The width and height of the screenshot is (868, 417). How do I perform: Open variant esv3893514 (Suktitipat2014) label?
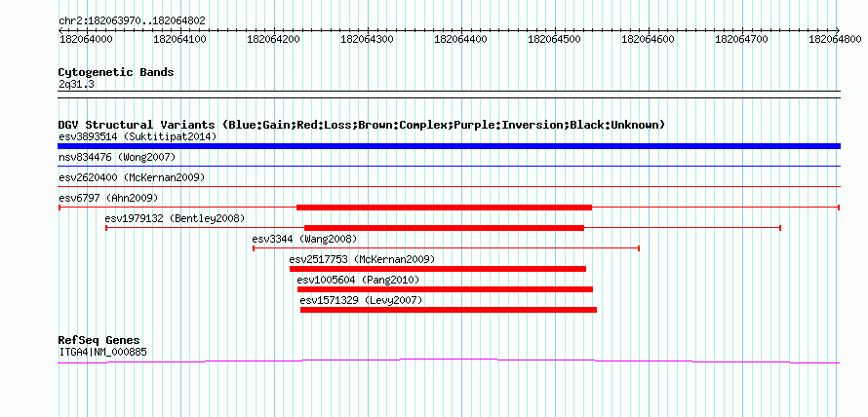pos(138,136)
